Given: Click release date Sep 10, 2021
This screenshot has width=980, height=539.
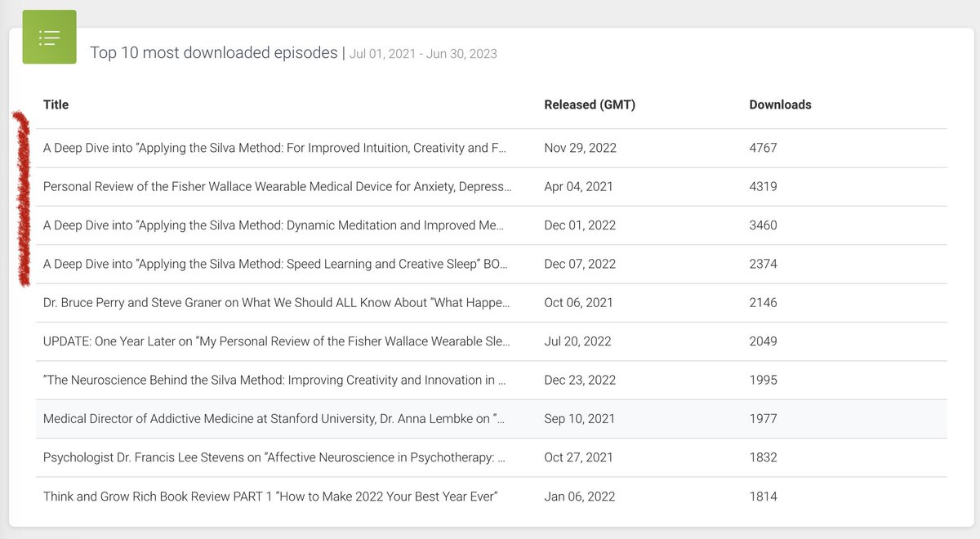Looking at the screenshot, I should pyautogui.click(x=579, y=419).
